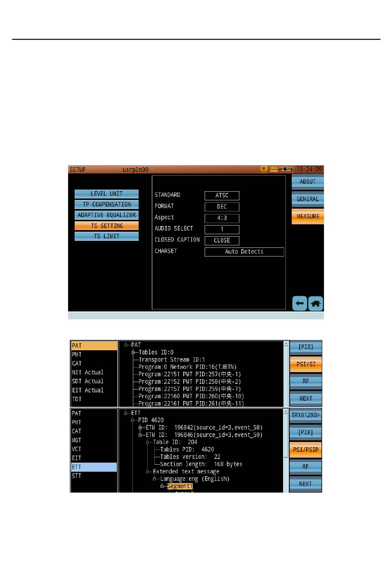Open TS LIMIT settings

point(106,236)
